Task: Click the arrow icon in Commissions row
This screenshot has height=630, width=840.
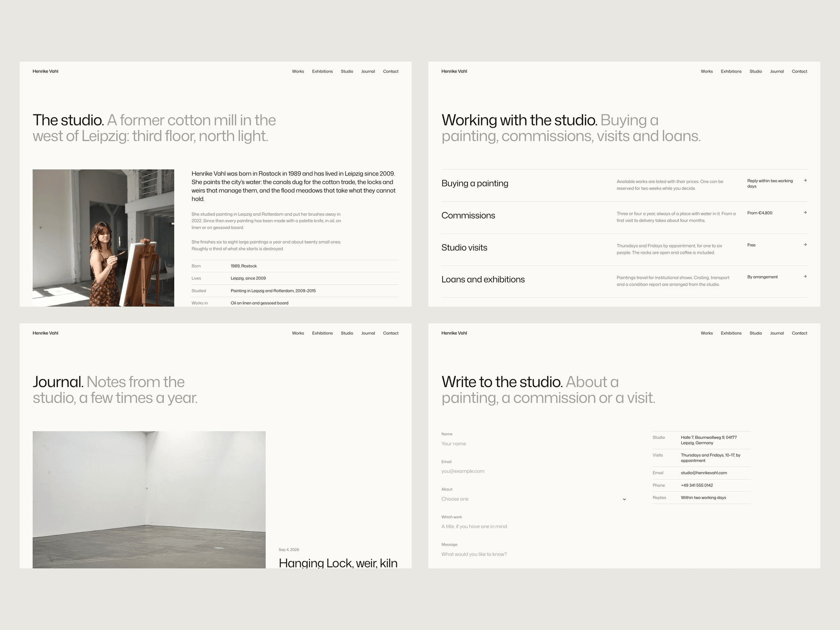Action: [x=805, y=212]
